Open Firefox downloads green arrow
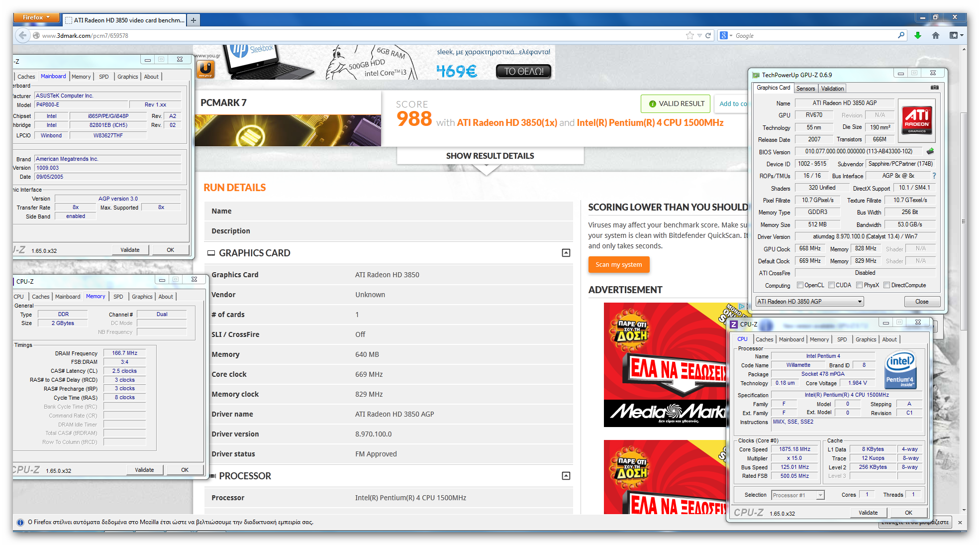Viewport: 980px width, 545px height. point(918,35)
